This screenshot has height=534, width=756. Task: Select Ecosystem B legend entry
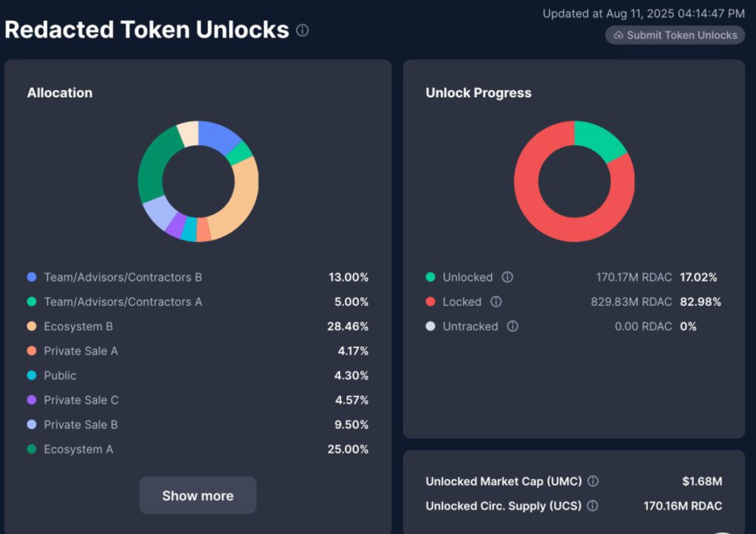pyautogui.click(x=78, y=326)
